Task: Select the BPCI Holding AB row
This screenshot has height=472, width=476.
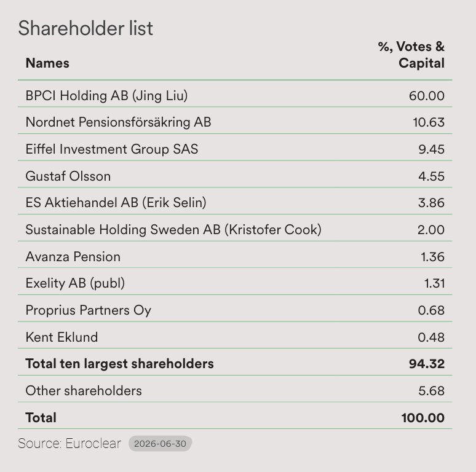Action: [235, 94]
